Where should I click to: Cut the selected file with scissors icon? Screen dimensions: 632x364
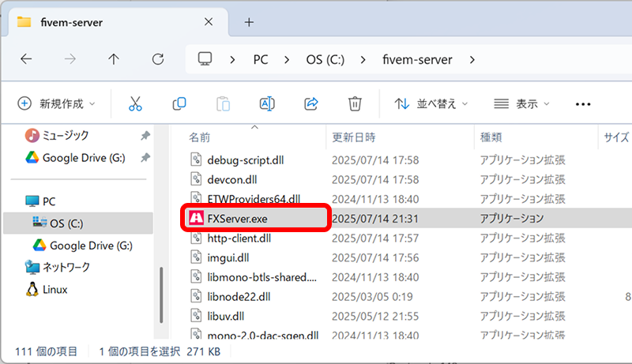pyautogui.click(x=135, y=104)
